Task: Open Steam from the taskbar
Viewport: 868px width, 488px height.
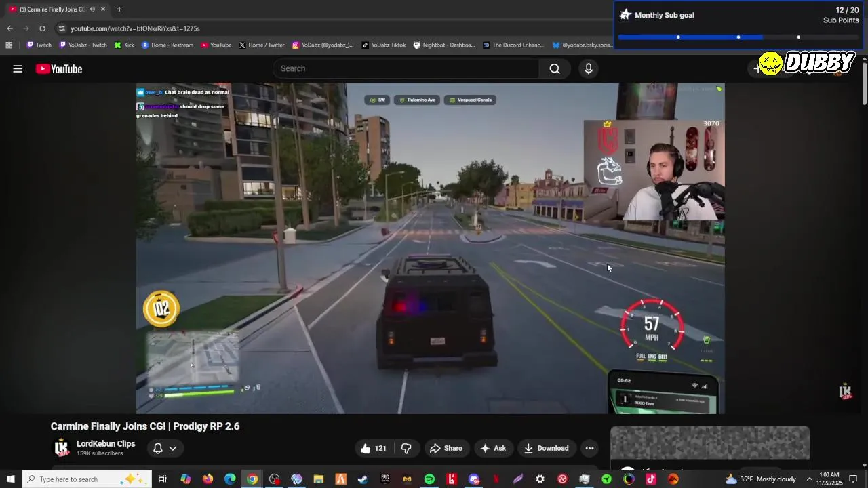Action: pyautogui.click(x=363, y=479)
